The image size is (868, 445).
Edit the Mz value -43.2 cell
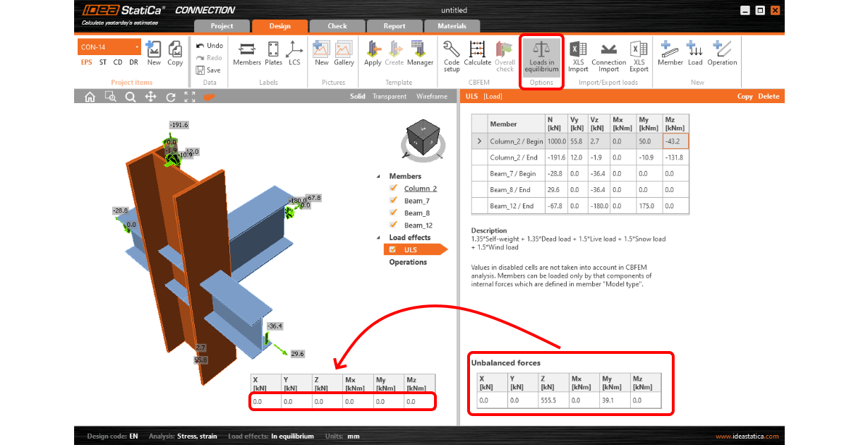coord(675,141)
